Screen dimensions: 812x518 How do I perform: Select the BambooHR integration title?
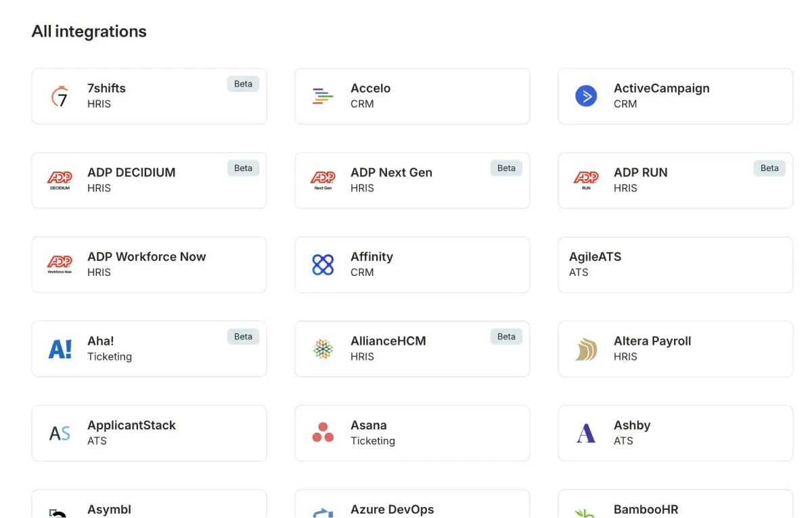tap(646, 509)
